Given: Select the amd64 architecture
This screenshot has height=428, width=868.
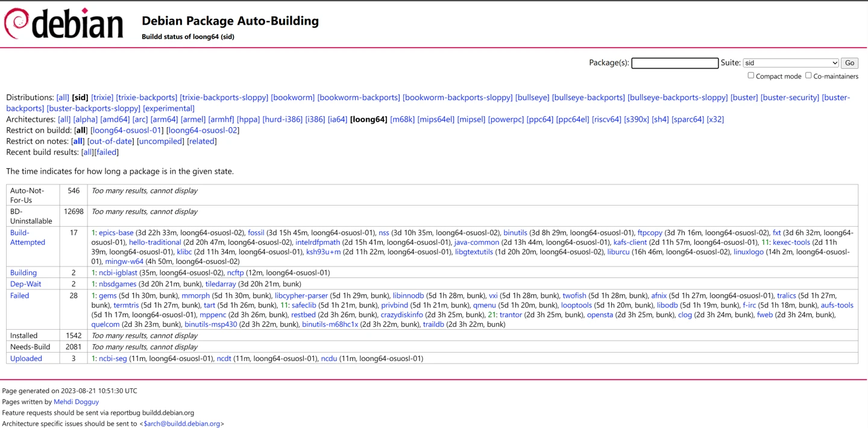Looking at the screenshot, I should click(115, 119).
